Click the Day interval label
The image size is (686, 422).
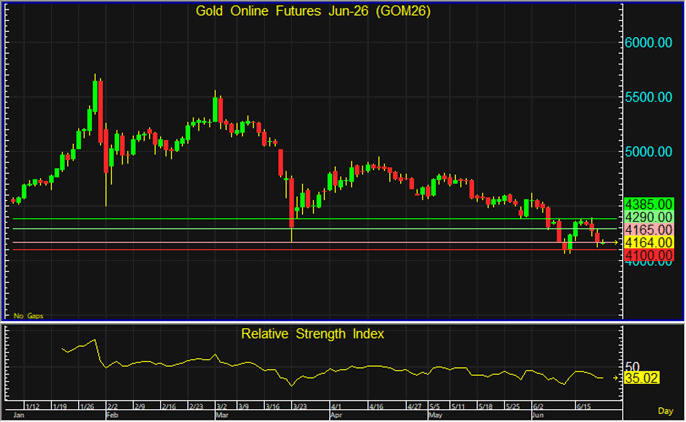coord(665,411)
